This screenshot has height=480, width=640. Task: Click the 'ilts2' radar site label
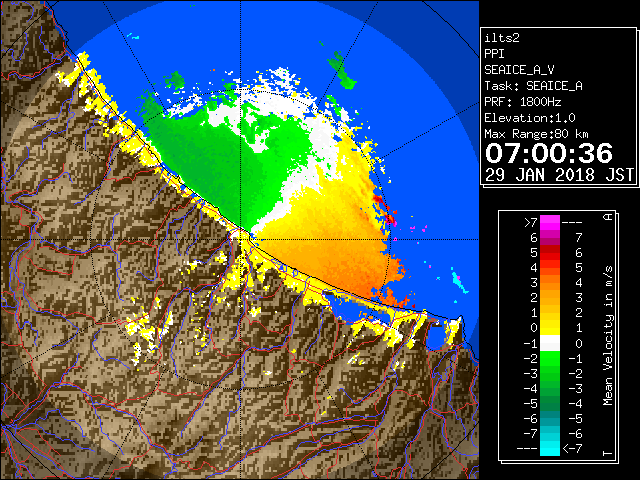click(502, 38)
